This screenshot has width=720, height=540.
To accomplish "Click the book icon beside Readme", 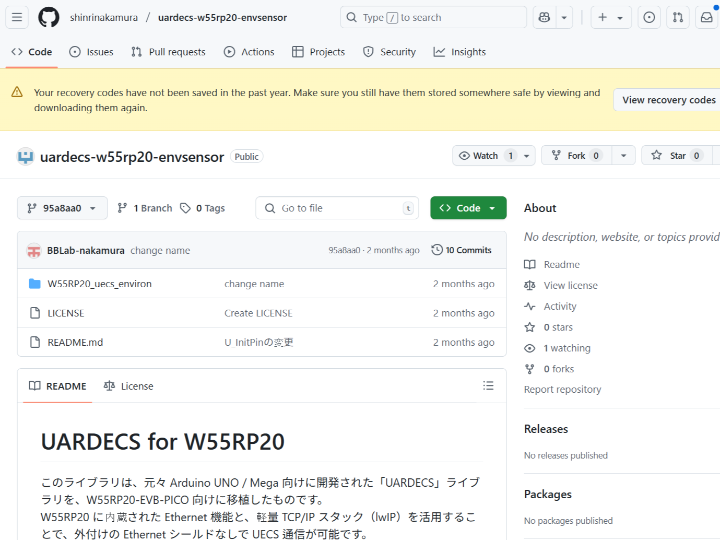I will (529, 264).
